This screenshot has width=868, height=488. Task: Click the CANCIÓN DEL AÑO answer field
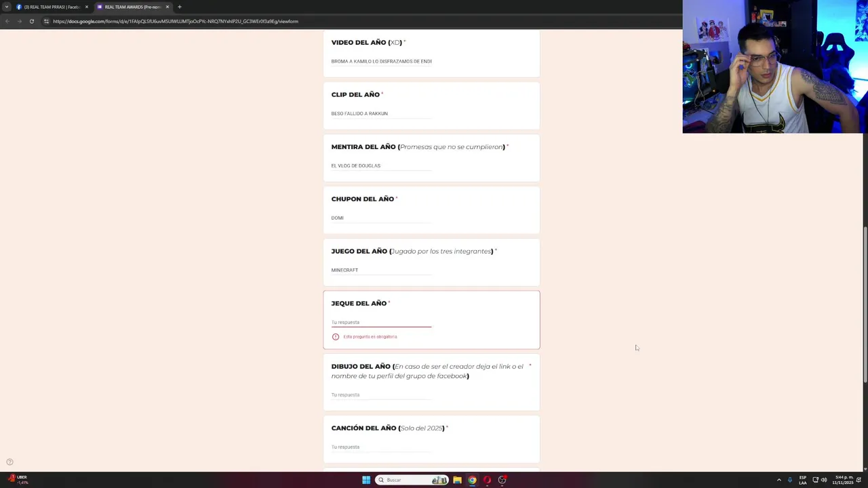point(381,447)
